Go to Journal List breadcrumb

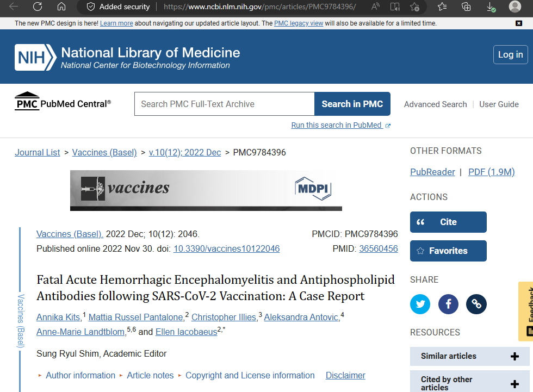pyautogui.click(x=38, y=153)
